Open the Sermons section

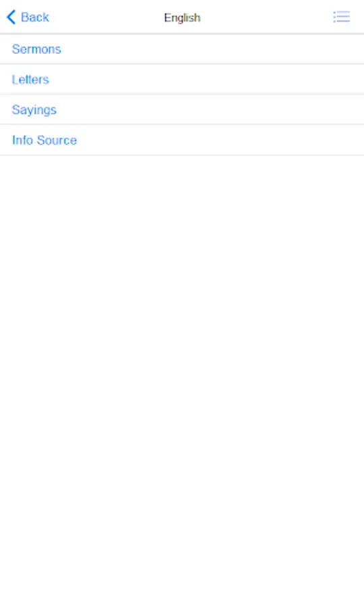[x=182, y=49]
